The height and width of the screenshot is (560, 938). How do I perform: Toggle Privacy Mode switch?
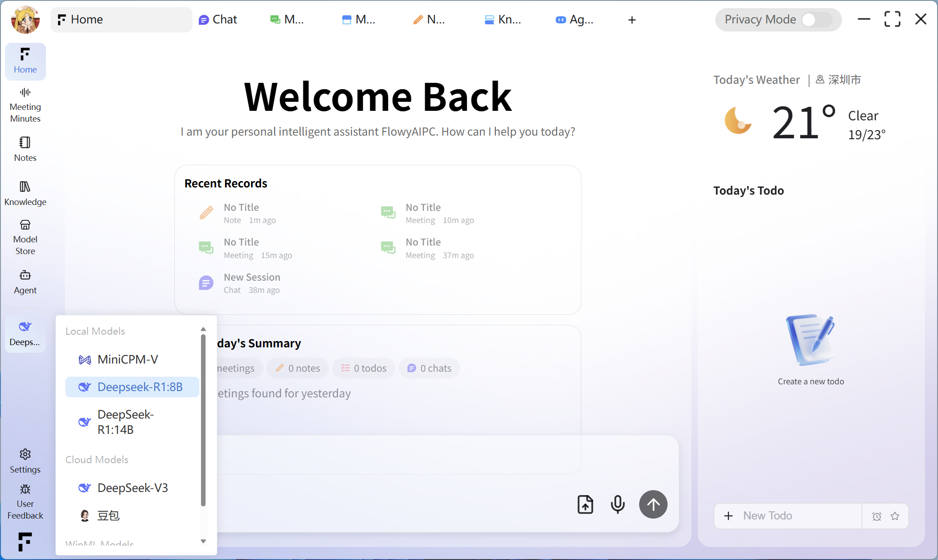click(816, 19)
